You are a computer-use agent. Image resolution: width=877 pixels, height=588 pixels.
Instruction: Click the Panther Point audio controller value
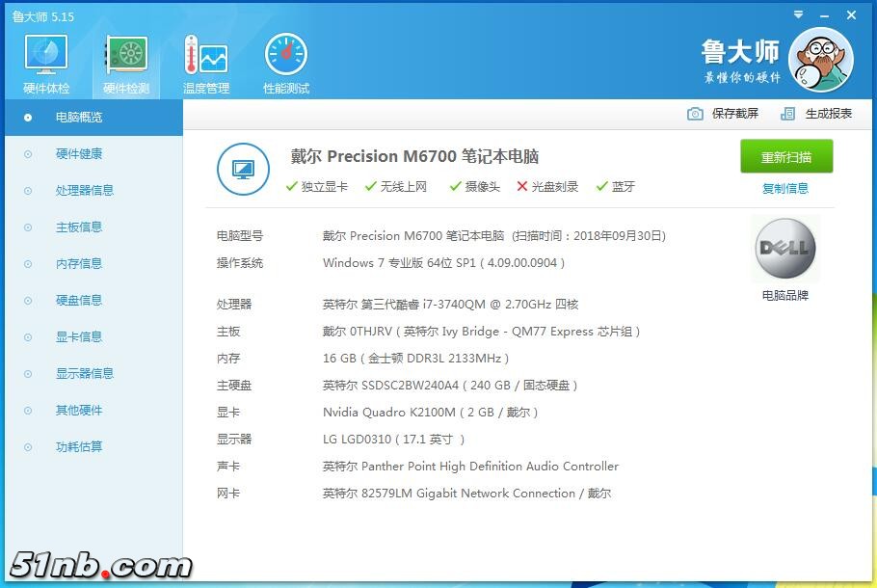pos(470,466)
